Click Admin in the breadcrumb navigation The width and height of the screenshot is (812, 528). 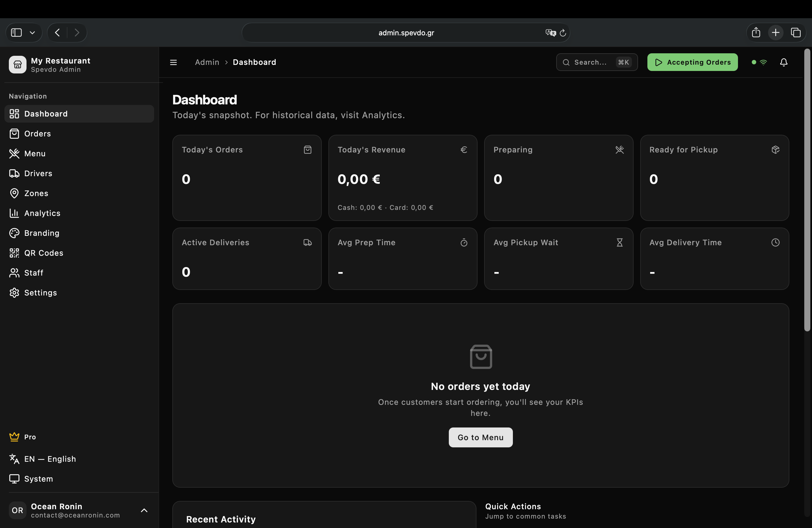(207, 62)
